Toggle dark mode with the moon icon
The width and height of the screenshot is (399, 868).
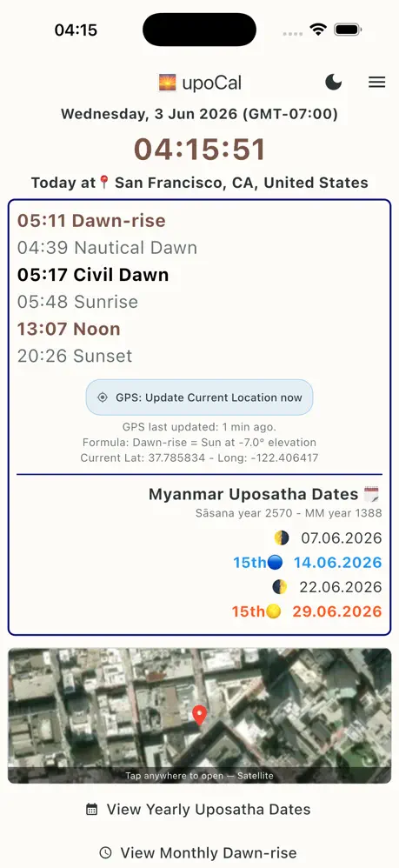[333, 83]
